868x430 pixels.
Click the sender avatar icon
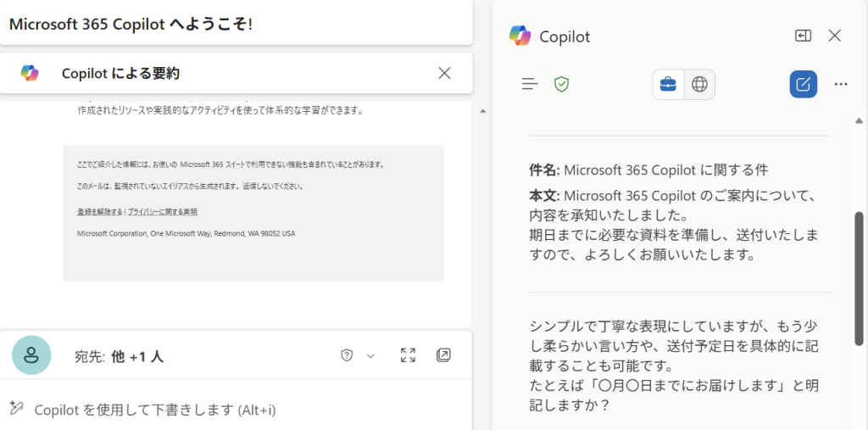(x=31, y=355)
